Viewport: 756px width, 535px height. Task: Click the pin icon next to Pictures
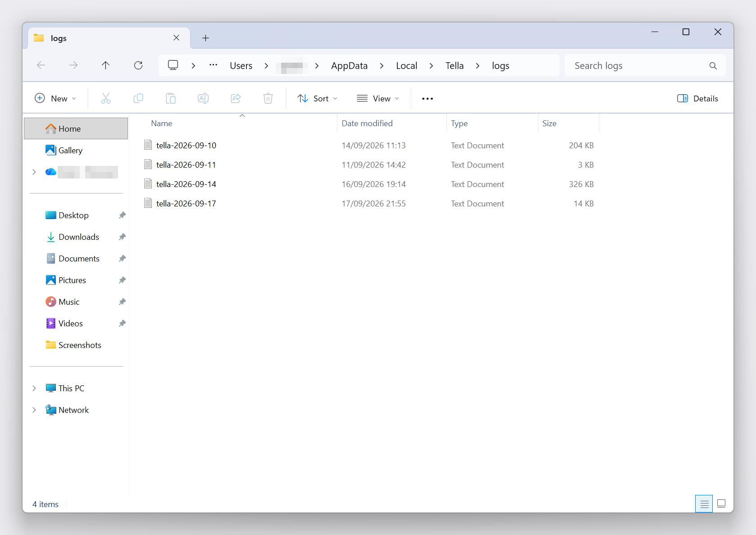122,280
